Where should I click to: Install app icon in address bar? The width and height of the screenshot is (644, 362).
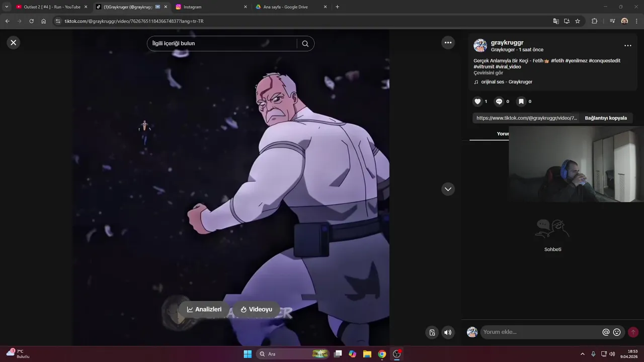pos(567,21)
